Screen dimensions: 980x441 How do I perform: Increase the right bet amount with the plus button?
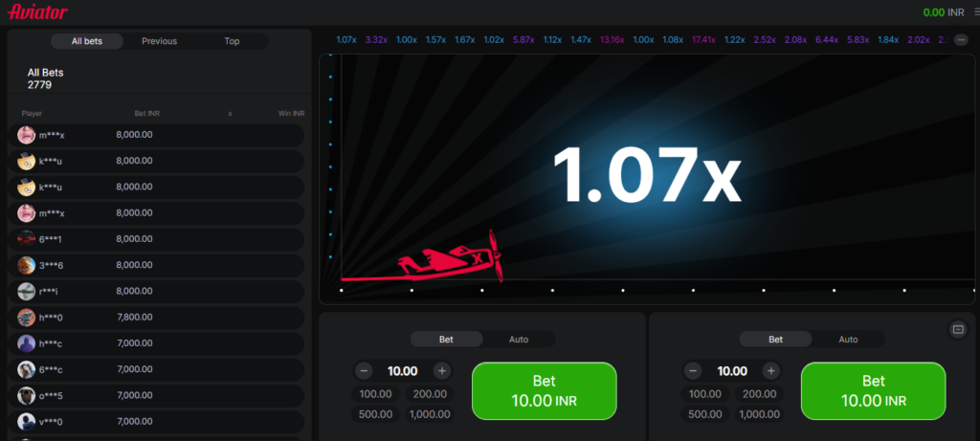click(x=771, y=370)
